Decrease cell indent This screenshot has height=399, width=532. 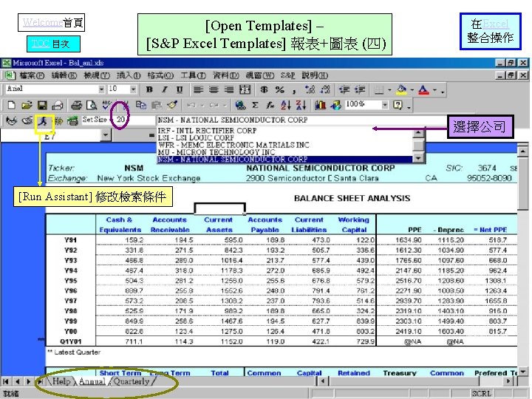tap(344, 89)
